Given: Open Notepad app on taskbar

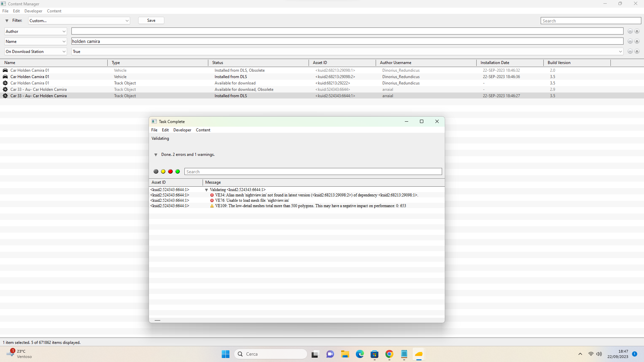Looking at the screenshot, I should tap(404, 354).
